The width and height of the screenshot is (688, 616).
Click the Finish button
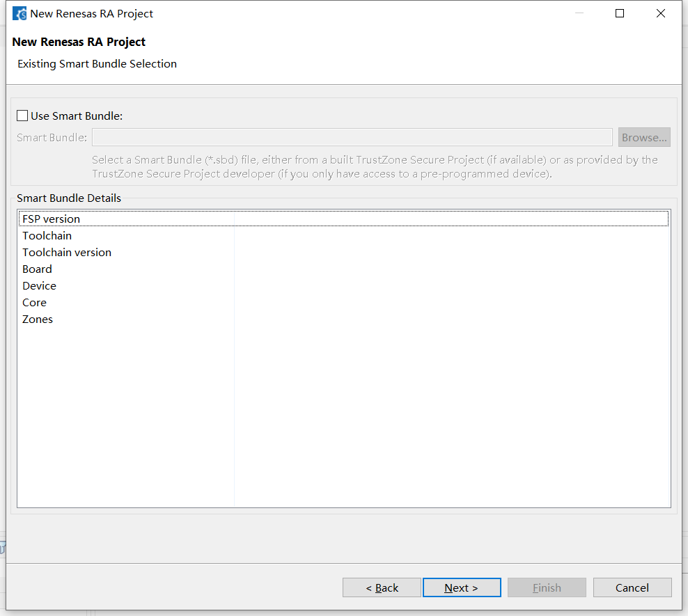click(x=547, y=587)
